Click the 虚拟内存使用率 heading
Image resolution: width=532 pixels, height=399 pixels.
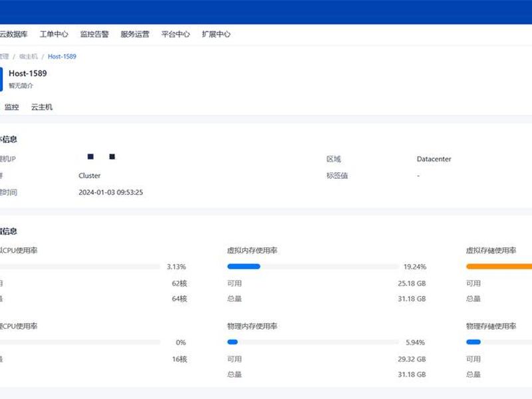252,251
